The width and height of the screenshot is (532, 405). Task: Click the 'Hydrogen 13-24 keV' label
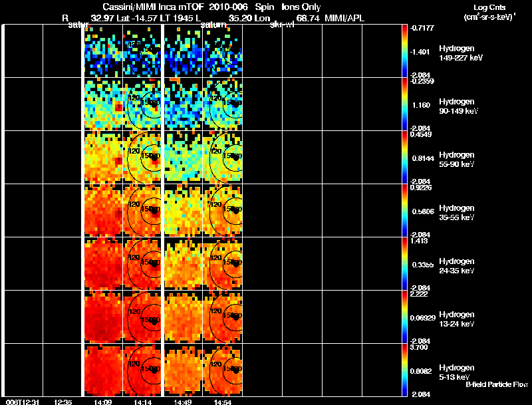tap(457, 319)
